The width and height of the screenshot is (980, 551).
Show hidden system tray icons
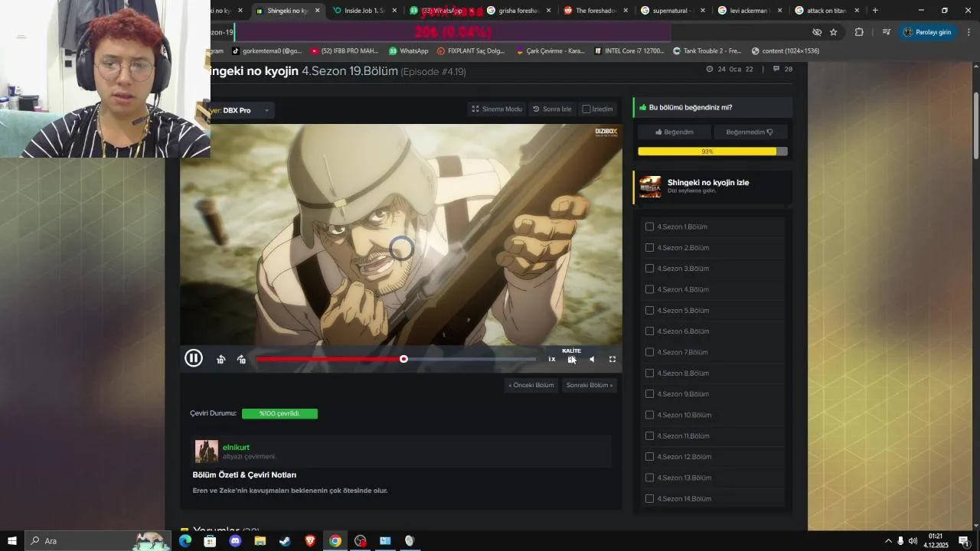click(888, 541)
